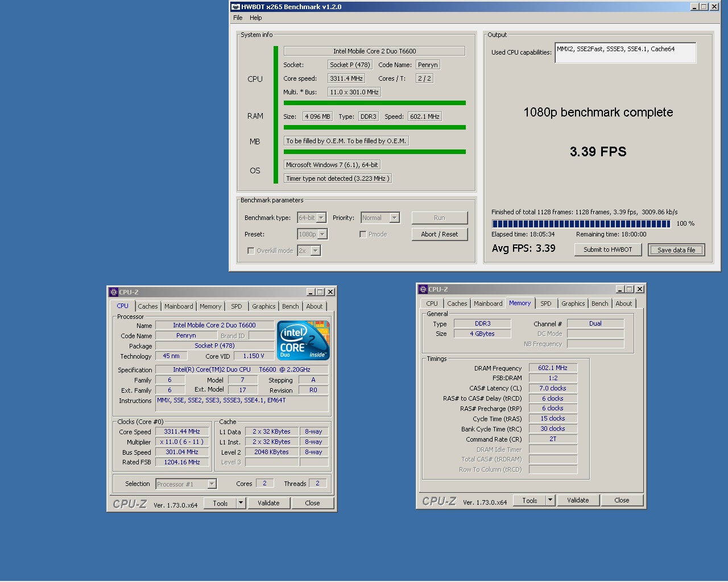
Task: Switch to Memory tab in left CPU-Z window
Action: tap(210, 306)
